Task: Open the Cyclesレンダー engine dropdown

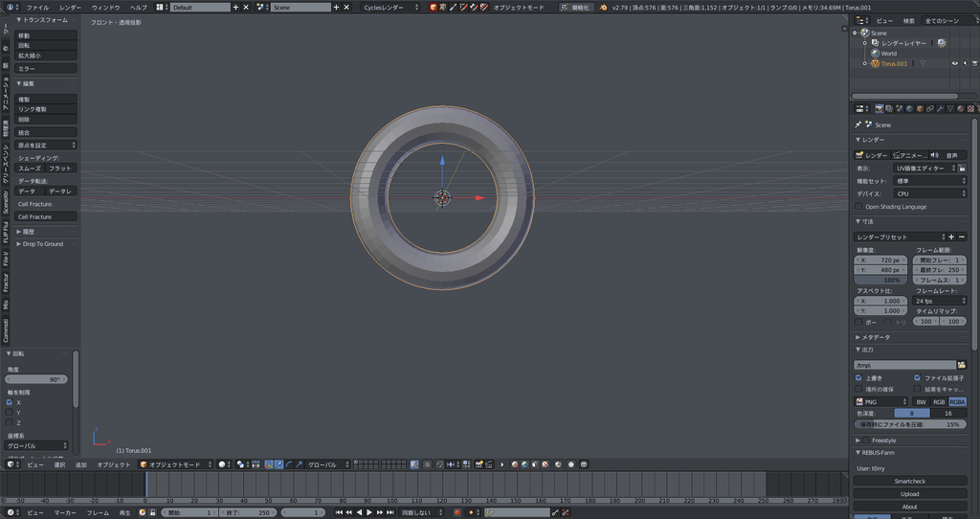Action: (390, 8)
